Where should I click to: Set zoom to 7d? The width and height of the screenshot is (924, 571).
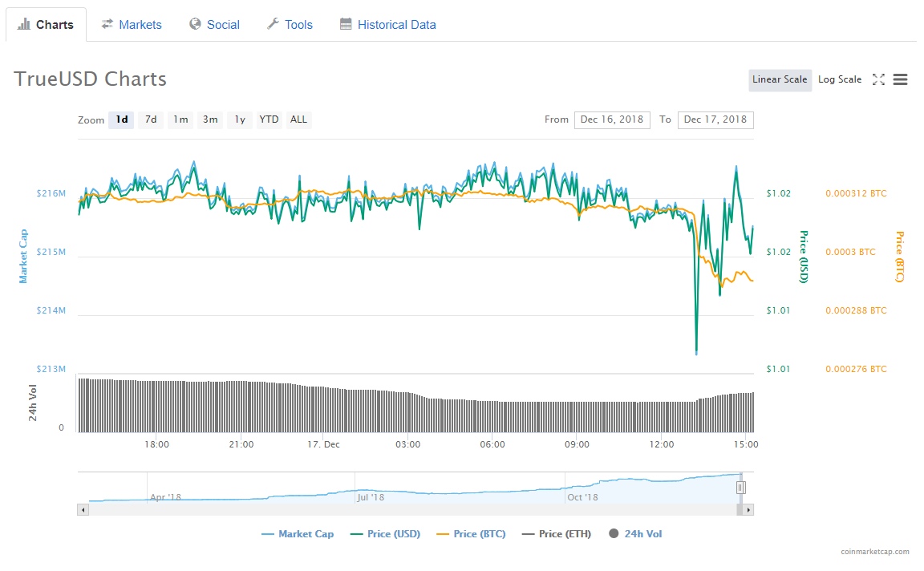tap(151, 119)
